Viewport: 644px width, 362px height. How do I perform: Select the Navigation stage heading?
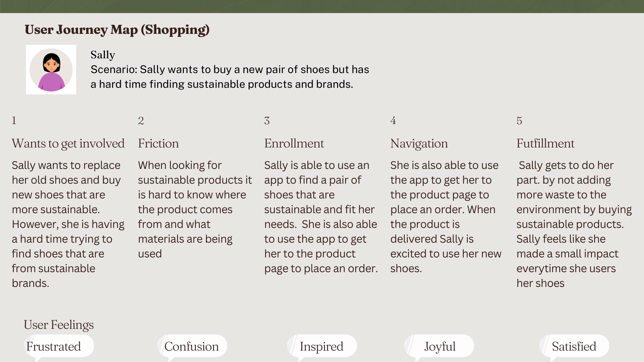[x=419, y=143]
